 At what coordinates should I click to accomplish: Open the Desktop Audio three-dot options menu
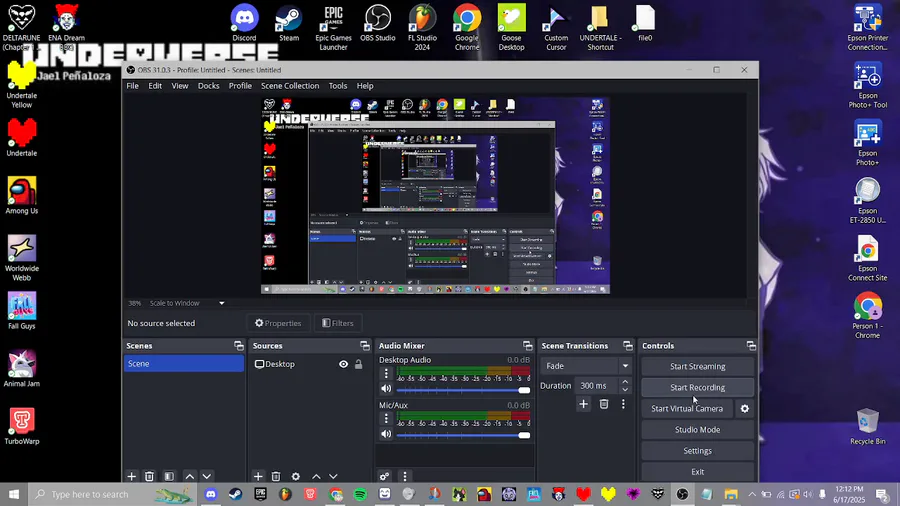tap(386, 373)
